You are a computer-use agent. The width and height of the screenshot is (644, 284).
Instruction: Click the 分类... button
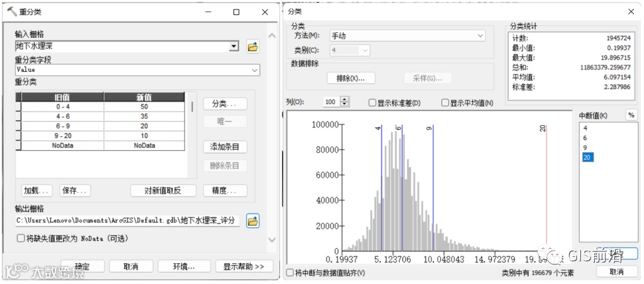coord(225,104)
